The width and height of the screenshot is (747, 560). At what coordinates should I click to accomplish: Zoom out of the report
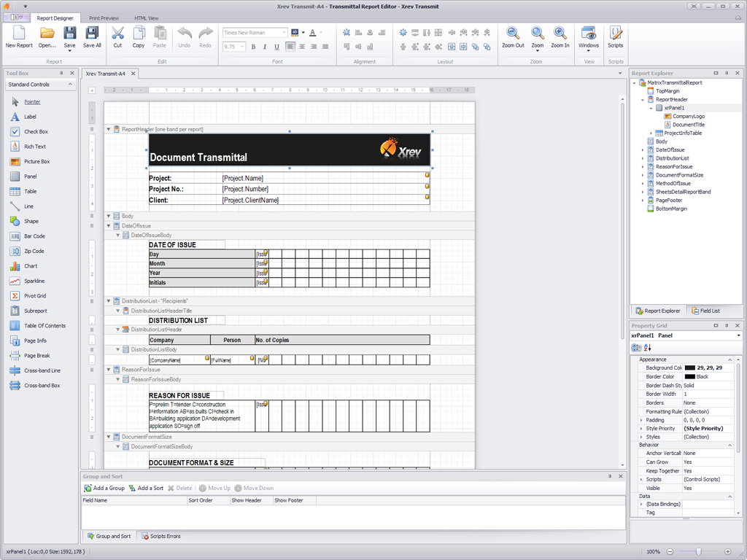(513, 37)
